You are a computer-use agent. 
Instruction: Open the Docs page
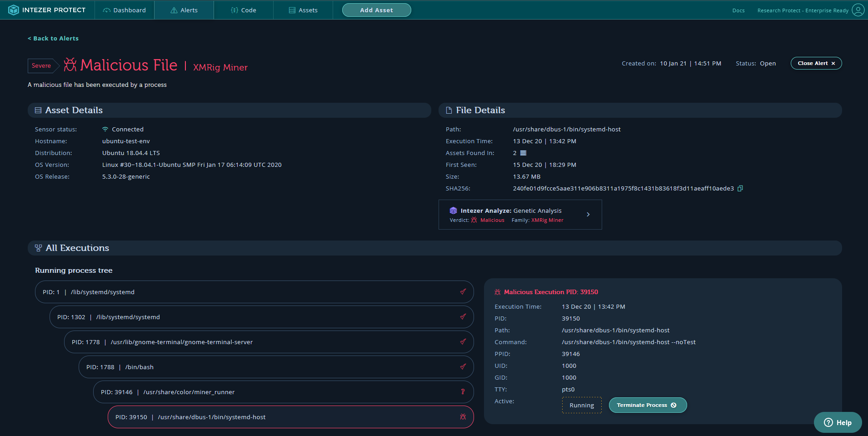(738, 10)
